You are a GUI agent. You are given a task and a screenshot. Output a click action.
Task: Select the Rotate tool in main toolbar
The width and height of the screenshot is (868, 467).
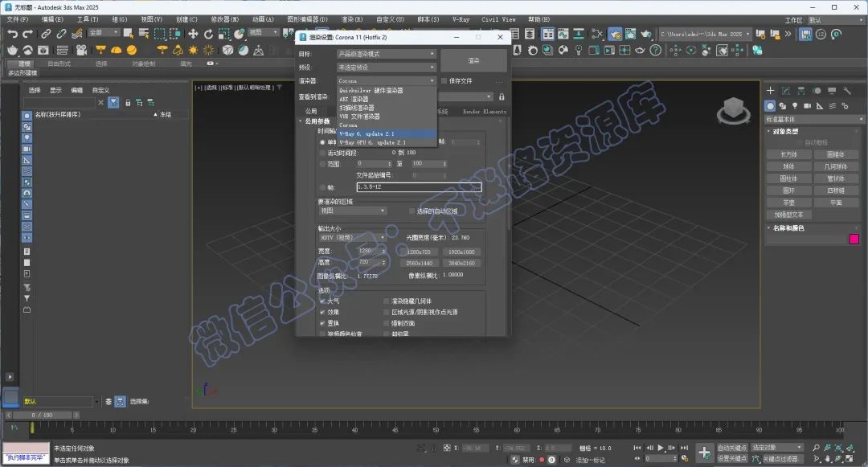(x=208, y=34)
